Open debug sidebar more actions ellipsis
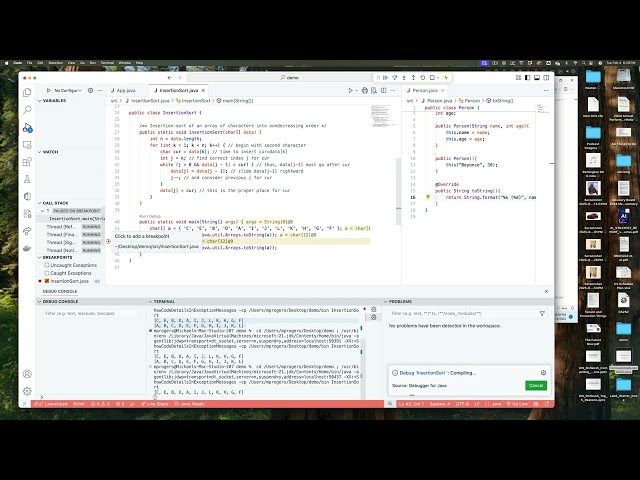This screenshot has width=640, height=480. point(100,90)
